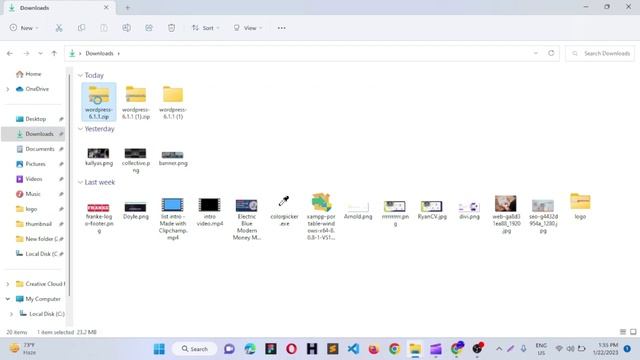
Task: Click the Copy icon in toolbar
Action: pyautogui.click(x=82, y=28)
